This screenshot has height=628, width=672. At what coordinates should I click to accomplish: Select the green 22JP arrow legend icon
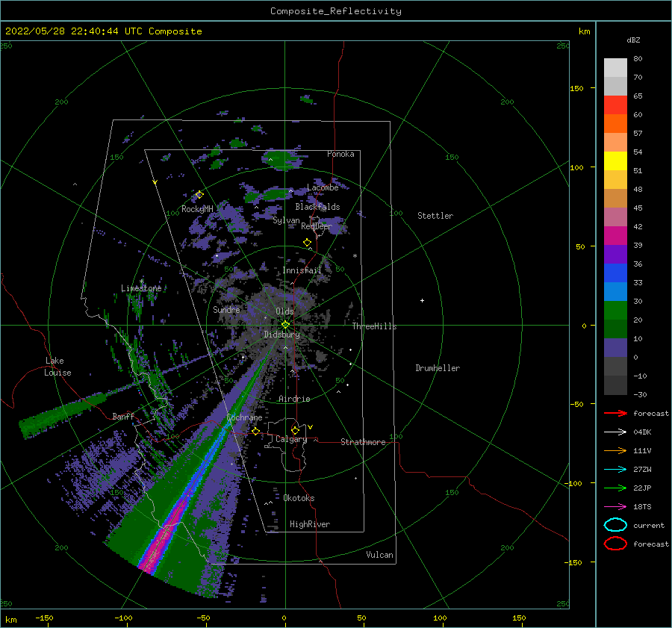pyautogui.click(x=615, y=488)
